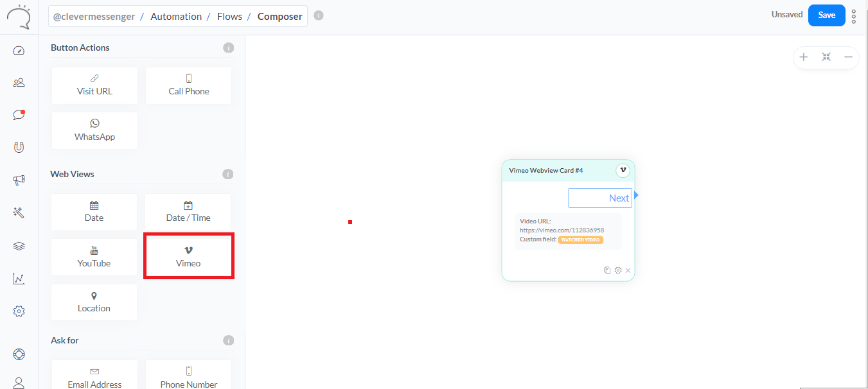Viewport: 868px width, 389px height.
Task: Click the Save button
Action: coord(826,15)
